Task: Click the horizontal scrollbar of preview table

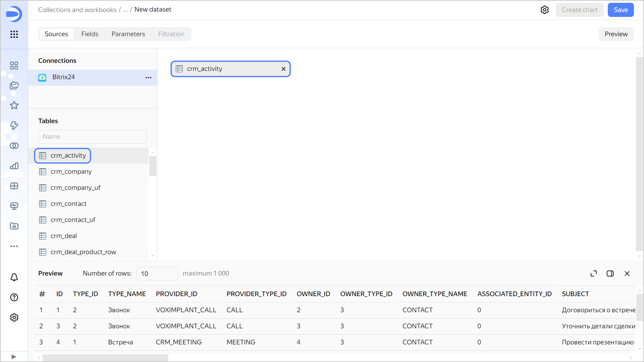Action: coord(105,357)
